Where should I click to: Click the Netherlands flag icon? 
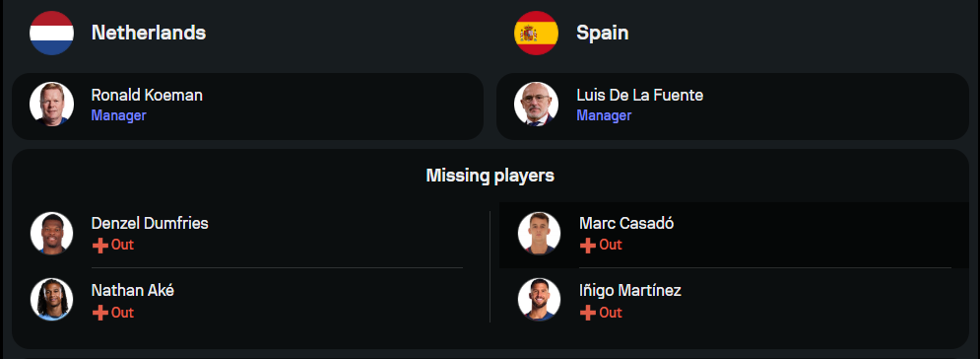click(x=51, y=33)
